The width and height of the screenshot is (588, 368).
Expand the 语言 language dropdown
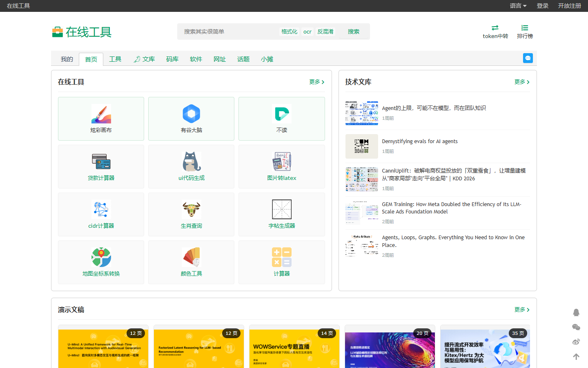click(x=518, y=6)
